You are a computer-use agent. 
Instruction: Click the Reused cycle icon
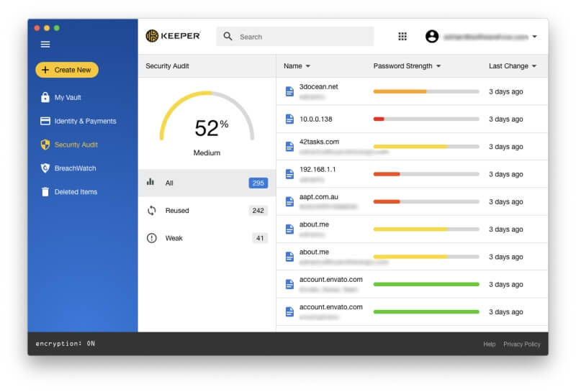(152, 210)
